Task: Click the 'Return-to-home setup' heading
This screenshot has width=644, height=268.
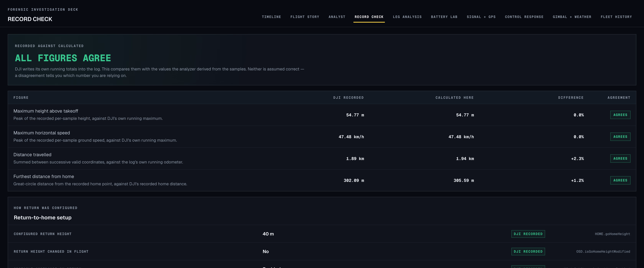Action: tap(43, 217)
